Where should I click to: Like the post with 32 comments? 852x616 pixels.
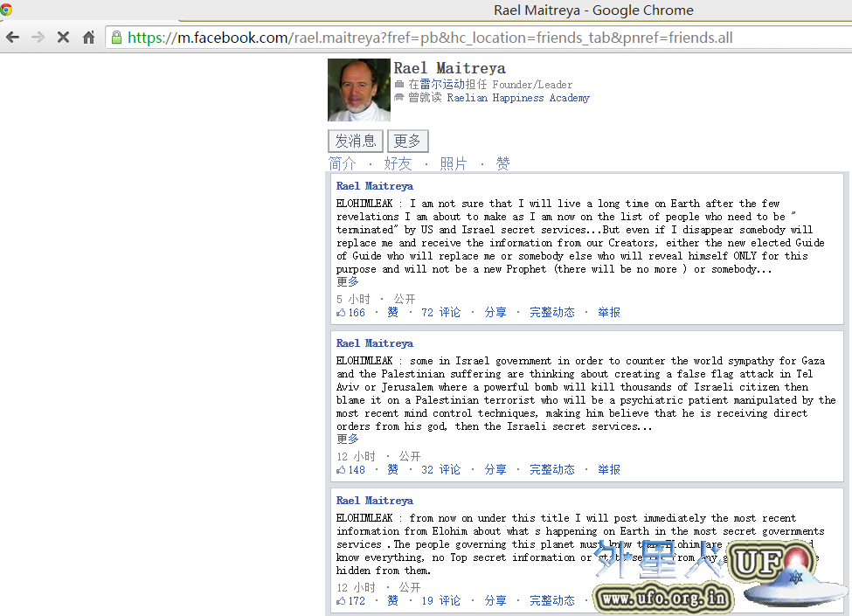[392, 470]
